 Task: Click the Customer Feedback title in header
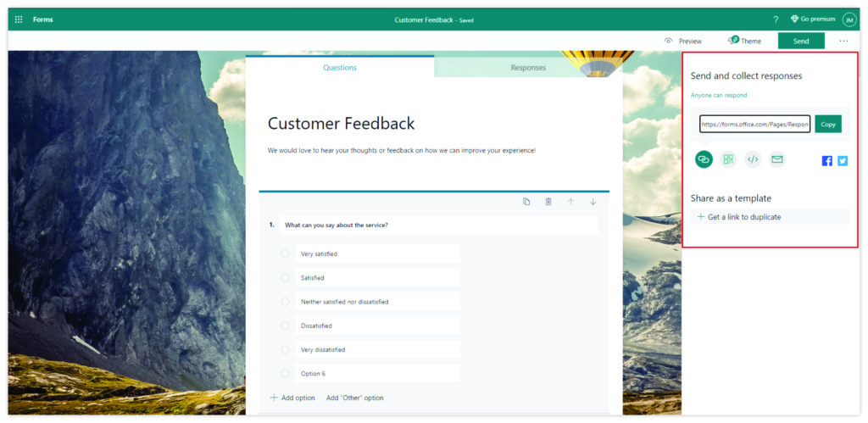point(424,20)
